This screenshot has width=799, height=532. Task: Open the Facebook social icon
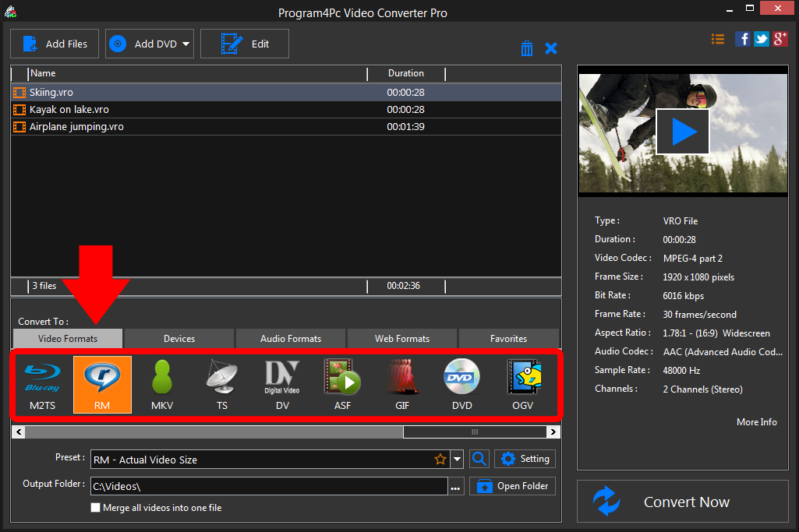point(743,39)
